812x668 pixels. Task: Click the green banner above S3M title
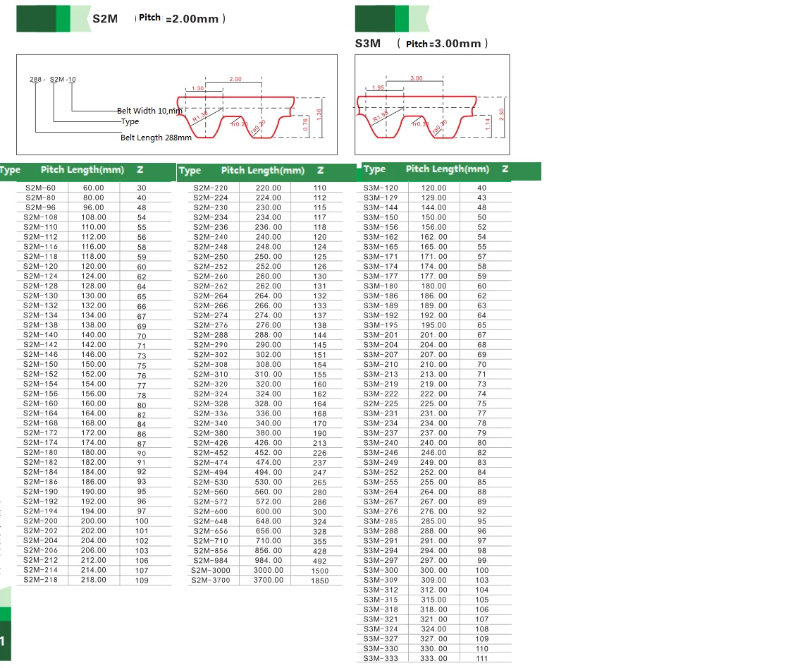coord(392,18)
